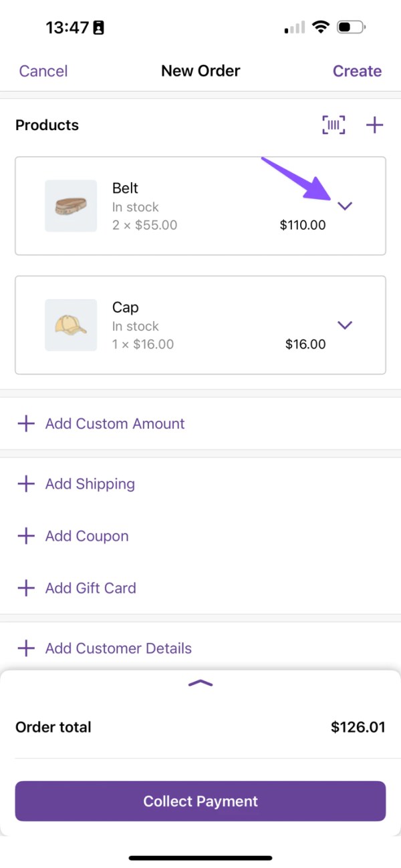Expand the order total panel upward
Viewport: 401px width, 868px height.
click(200, 683)
